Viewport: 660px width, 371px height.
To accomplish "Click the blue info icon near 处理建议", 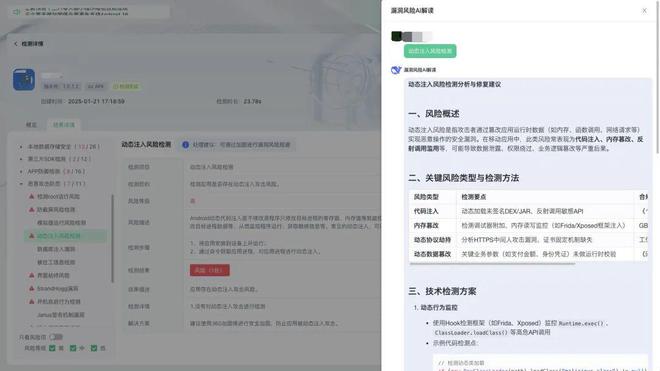I will 185,144.
